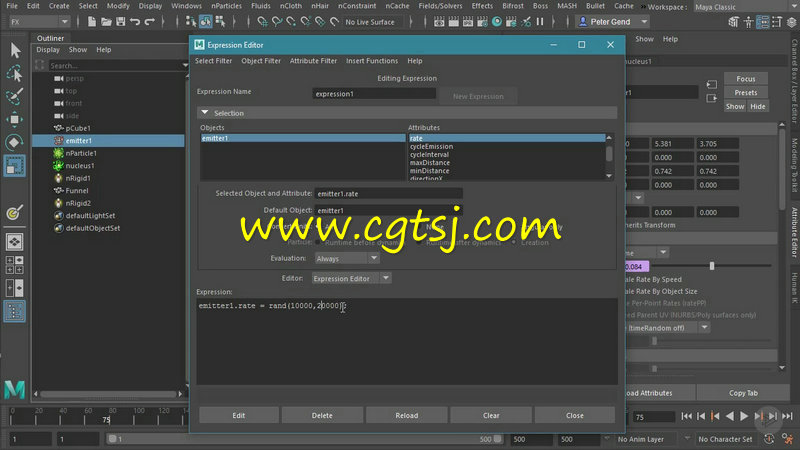
Task: Click select by object type icon
Action: (x=206, y=21)
